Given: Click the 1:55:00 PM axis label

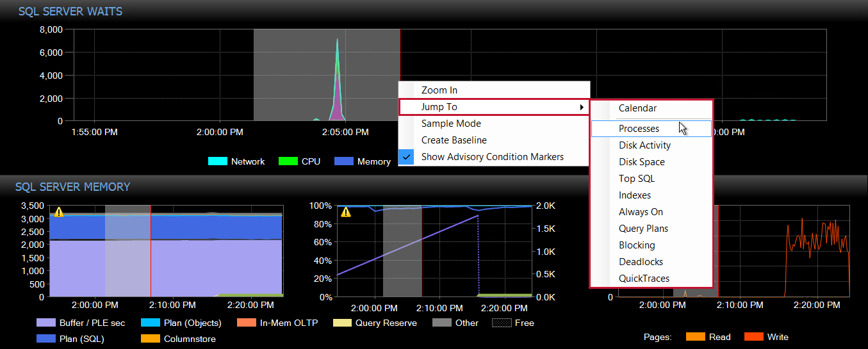Looking at the screenshot, I should [x=94, y=132].
